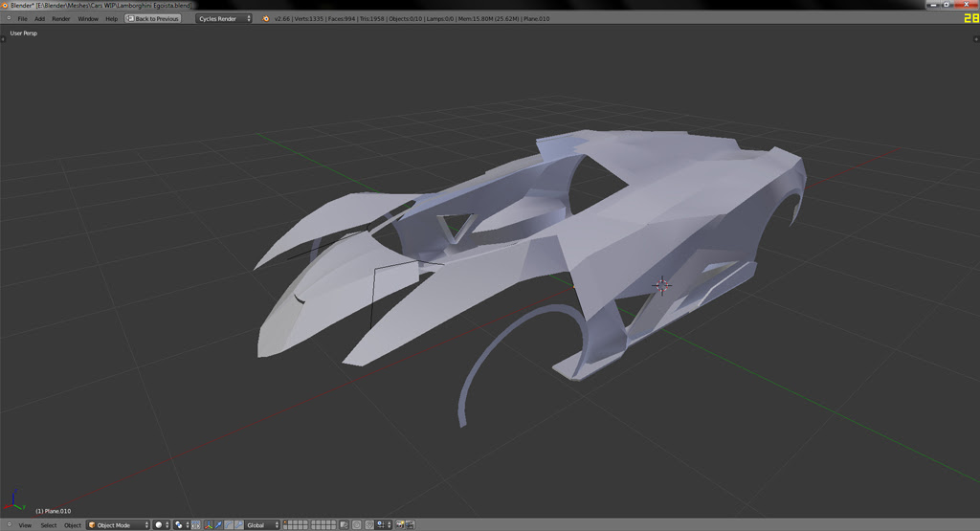This screenshot has width=980, height=531.
Task: Click the Blender logo icon in info header
Action: pyautogui.click(x=267, y=18)
